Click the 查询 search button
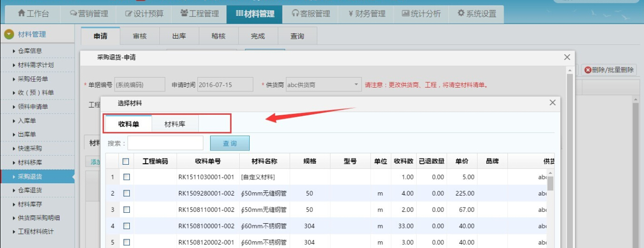644x248 pixels. click(230, 143)
